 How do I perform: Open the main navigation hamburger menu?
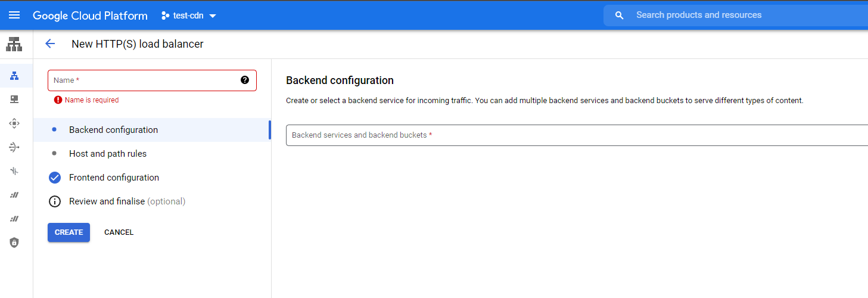(14, 15)
